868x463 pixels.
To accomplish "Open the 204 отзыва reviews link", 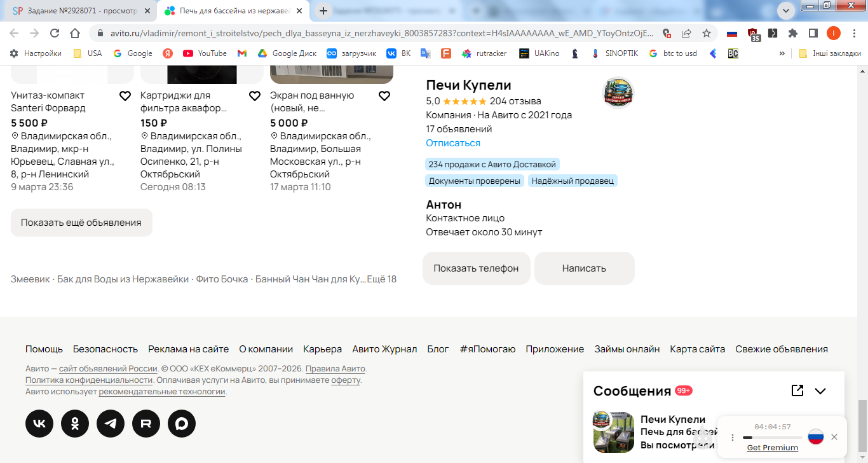I will click(515, 101).
